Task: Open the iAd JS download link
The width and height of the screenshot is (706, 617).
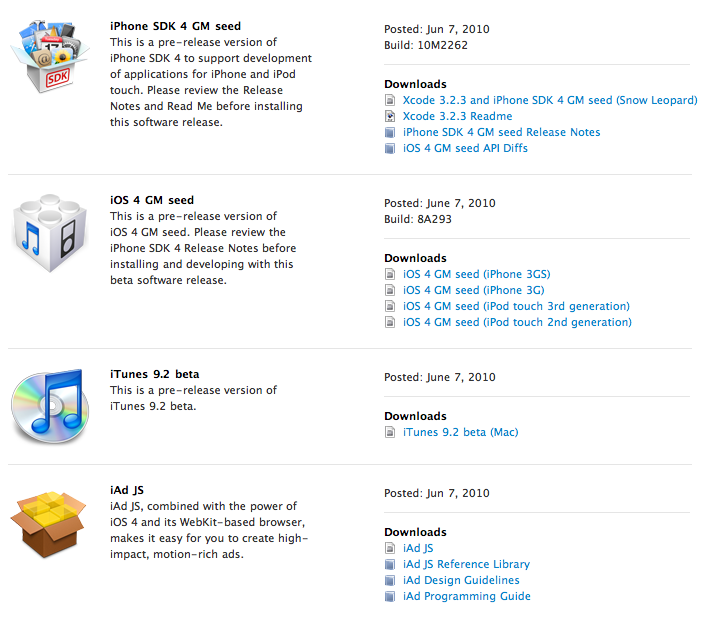Action: pos(418,548)
